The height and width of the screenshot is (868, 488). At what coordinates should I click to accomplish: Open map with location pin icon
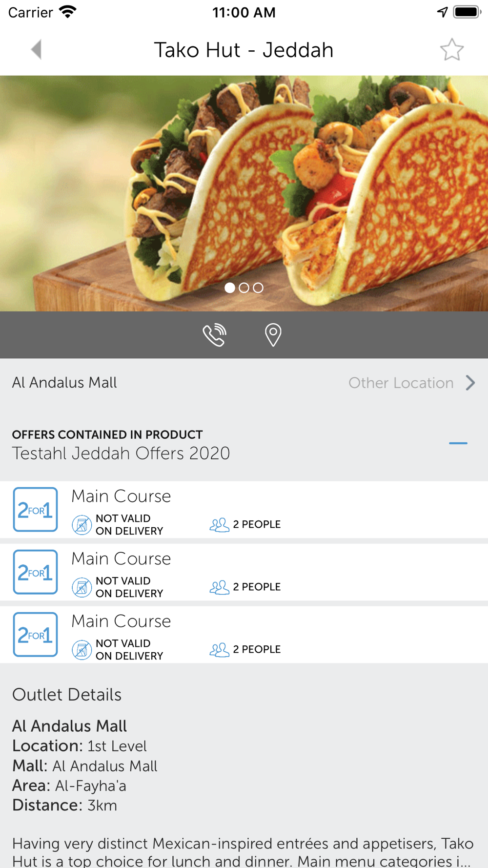(273, 335)
